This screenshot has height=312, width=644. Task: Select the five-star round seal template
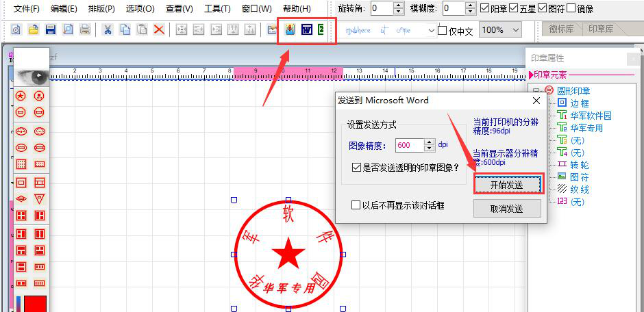[21, 96]
